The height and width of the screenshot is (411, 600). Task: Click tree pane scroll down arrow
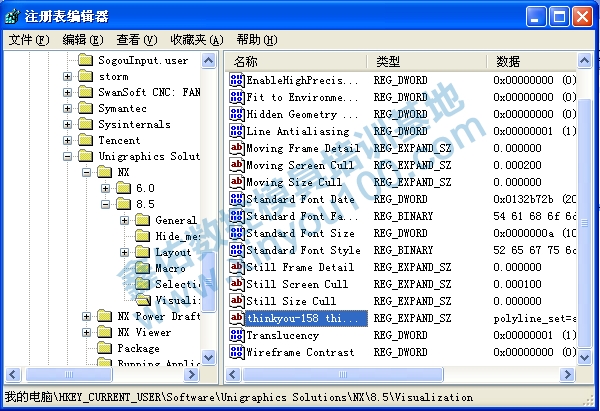coord(209,357)
